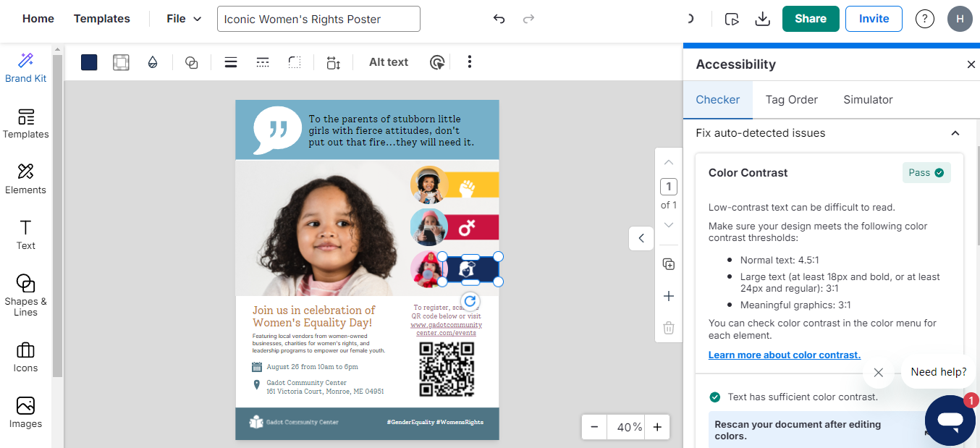The width and height of the screenshot is (980, 448).
Task: Click the dark blue fill color swatch
Action: [x=89, y=62]
